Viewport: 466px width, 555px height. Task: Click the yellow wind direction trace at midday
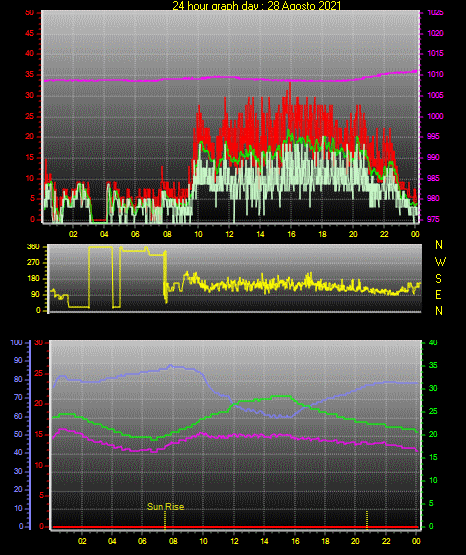pos(229,285)
